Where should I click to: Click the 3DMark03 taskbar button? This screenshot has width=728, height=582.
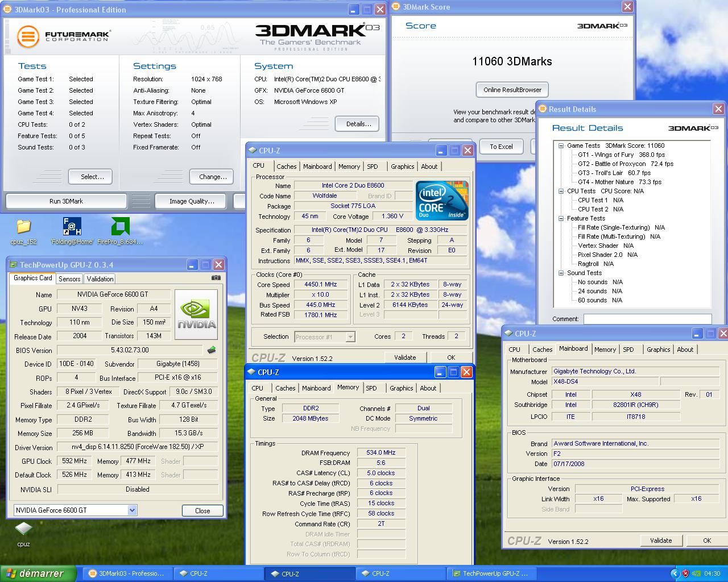point(127,573)
